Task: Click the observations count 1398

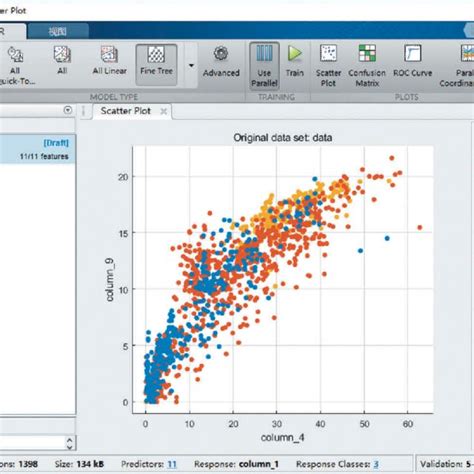Action: point(28,464)
